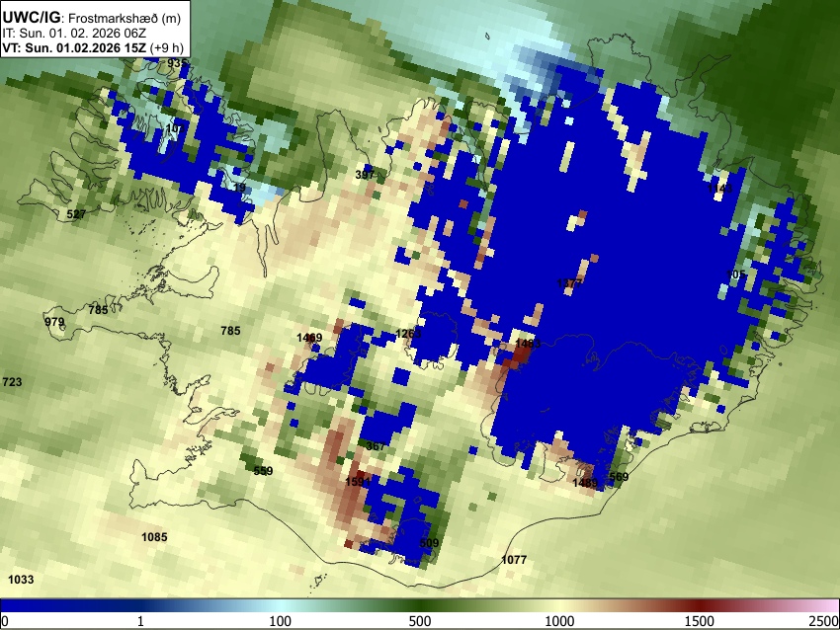The width and height of the screenshot is (840, 630).
Task: Click the color scale tick label "100"
Action: click(280, 621)
